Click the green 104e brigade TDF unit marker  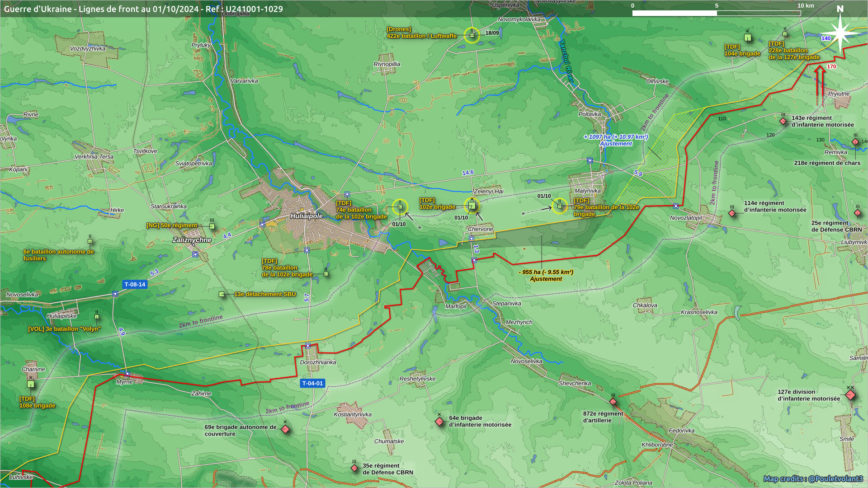748,38
